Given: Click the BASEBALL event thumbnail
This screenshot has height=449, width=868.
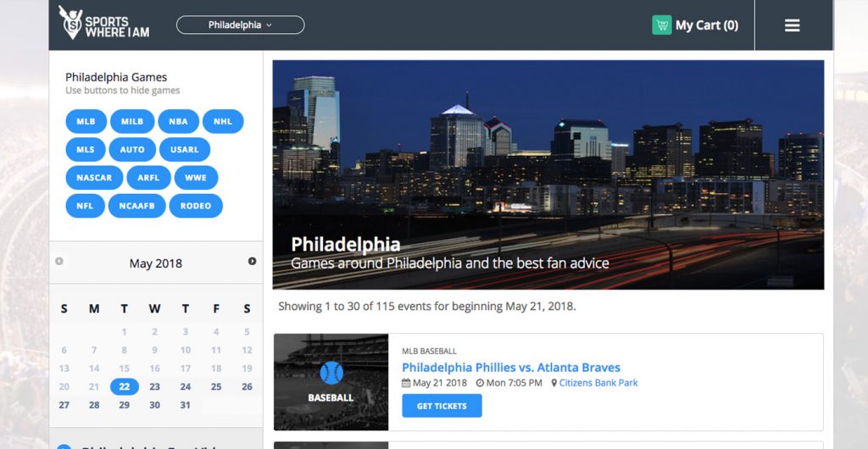Looking at the screenshot, I should (x=331, y=382).
